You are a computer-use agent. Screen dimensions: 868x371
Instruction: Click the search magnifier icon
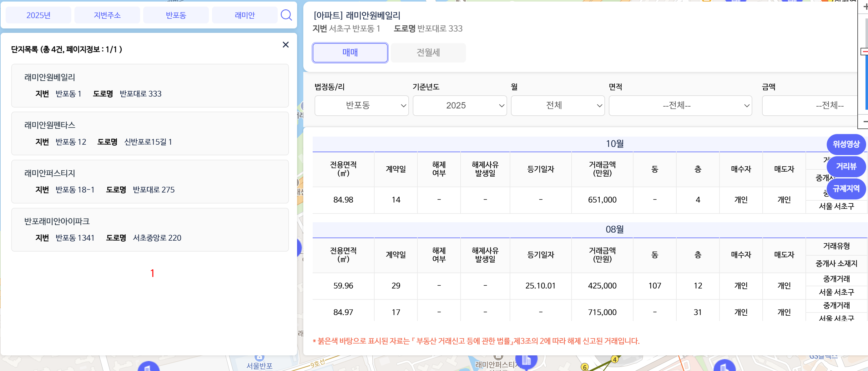tap(286, 15)
